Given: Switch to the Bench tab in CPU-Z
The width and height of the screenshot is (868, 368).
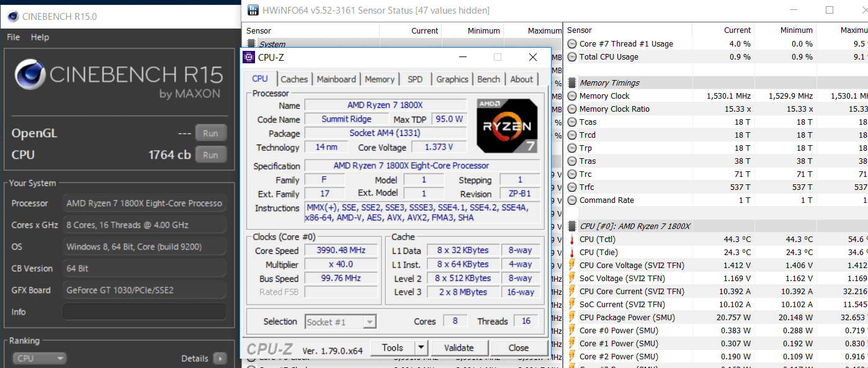Looking at the screenshot, I should pos(489,79).
